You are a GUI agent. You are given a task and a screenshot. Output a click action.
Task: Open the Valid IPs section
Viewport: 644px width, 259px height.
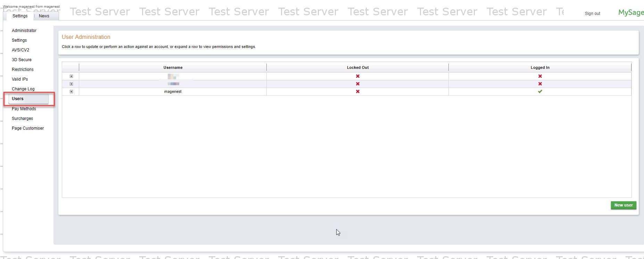[20, 79]
